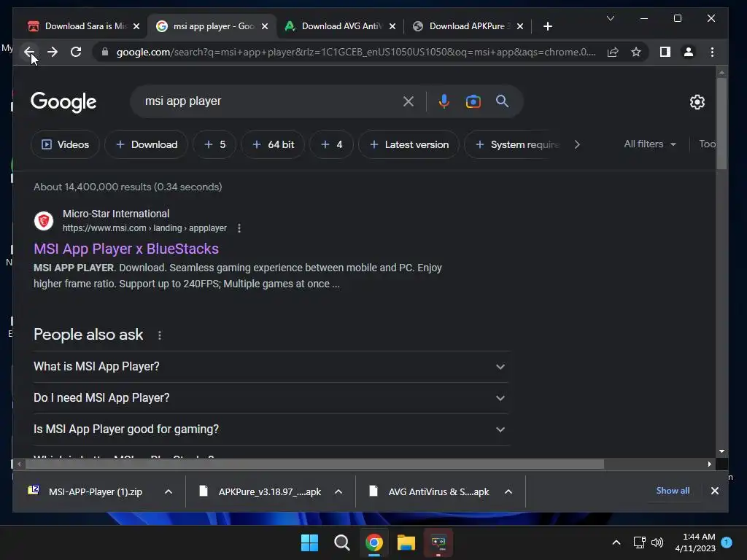
Task: View site info via the padlock icon
Action: point(105,52)
